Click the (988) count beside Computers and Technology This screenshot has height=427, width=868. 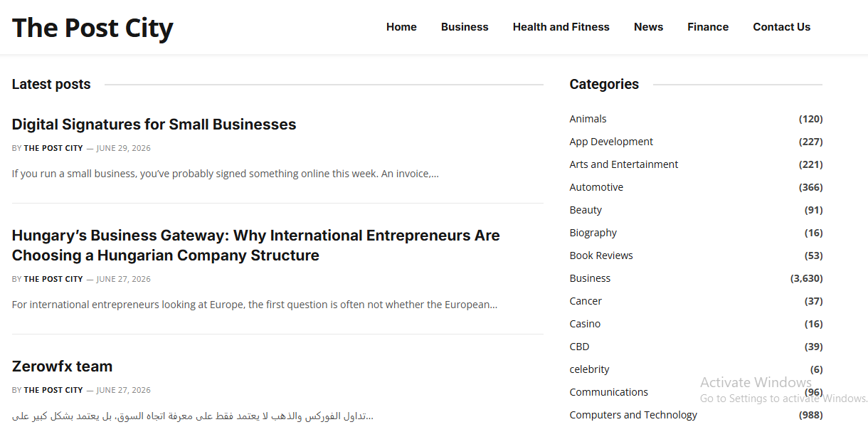[810, 415]
